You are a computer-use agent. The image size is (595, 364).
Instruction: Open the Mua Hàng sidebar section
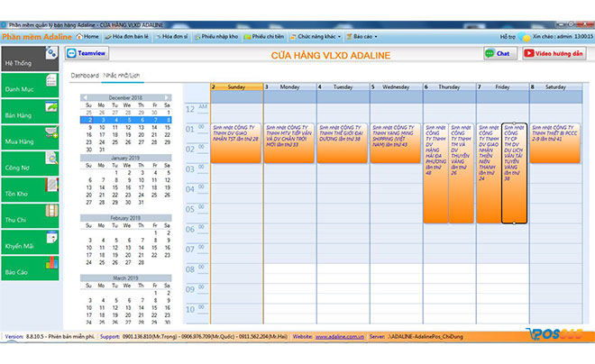30,138
